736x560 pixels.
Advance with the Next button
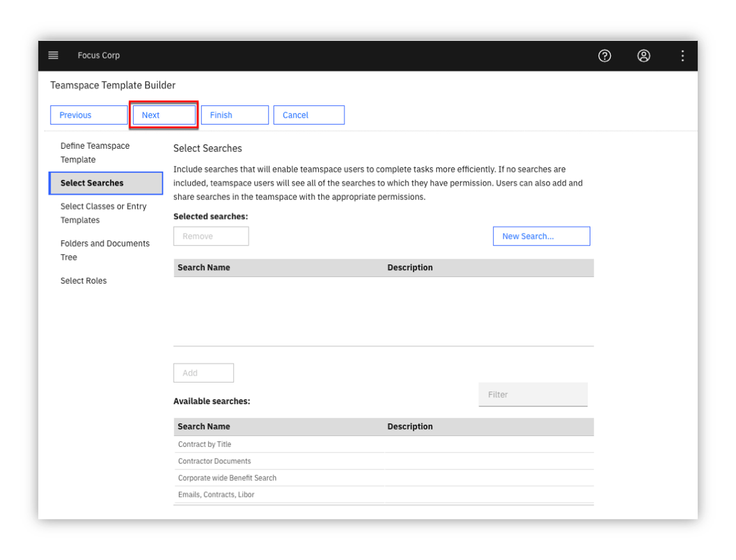[164, 115]
